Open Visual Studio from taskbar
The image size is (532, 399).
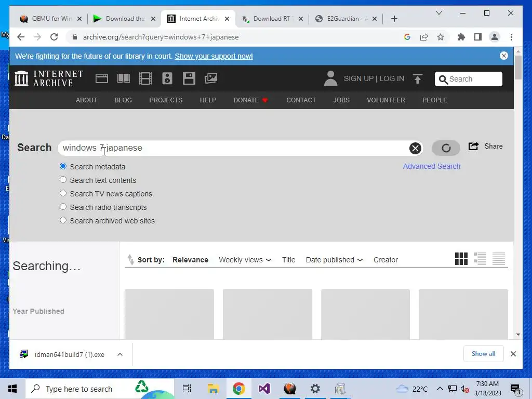click(x=264, y=389)
